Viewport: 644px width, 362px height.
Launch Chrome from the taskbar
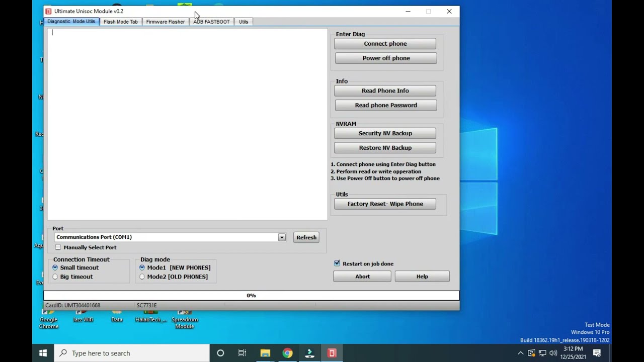(287, 353)
